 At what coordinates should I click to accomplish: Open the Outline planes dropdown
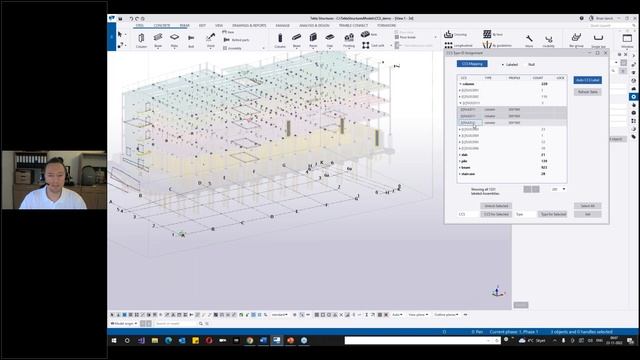tap(446, 315)
